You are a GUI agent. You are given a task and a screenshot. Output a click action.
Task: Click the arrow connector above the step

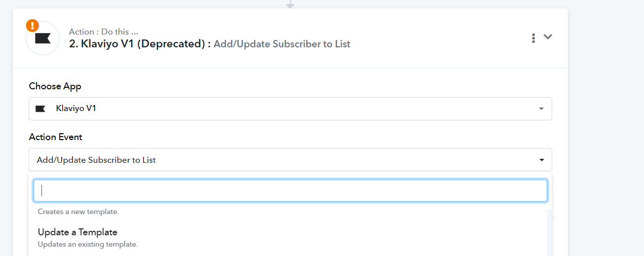[x=290, y=4]
